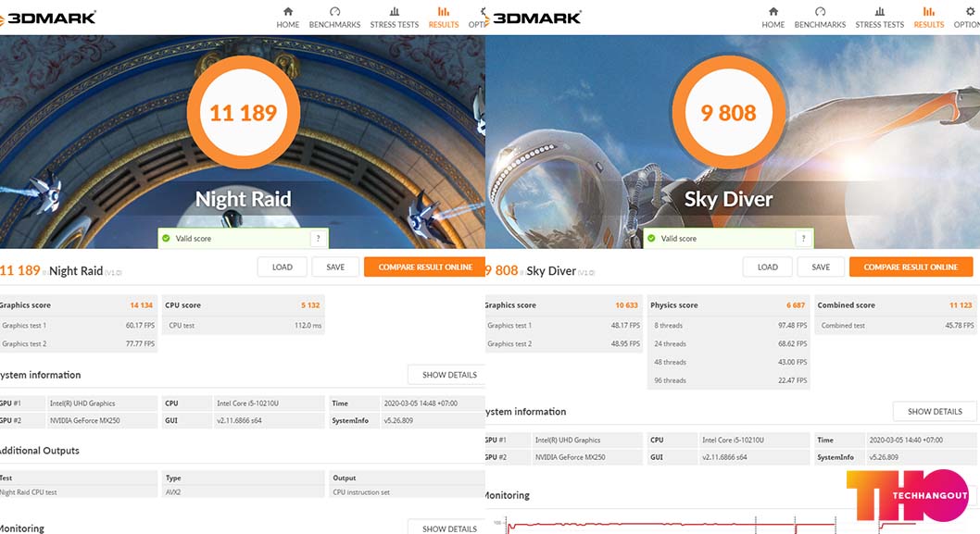980x534 pixels.
Task: Select time 2020-03-05 14:40 +07:00
Action: (x=906, y=440)
